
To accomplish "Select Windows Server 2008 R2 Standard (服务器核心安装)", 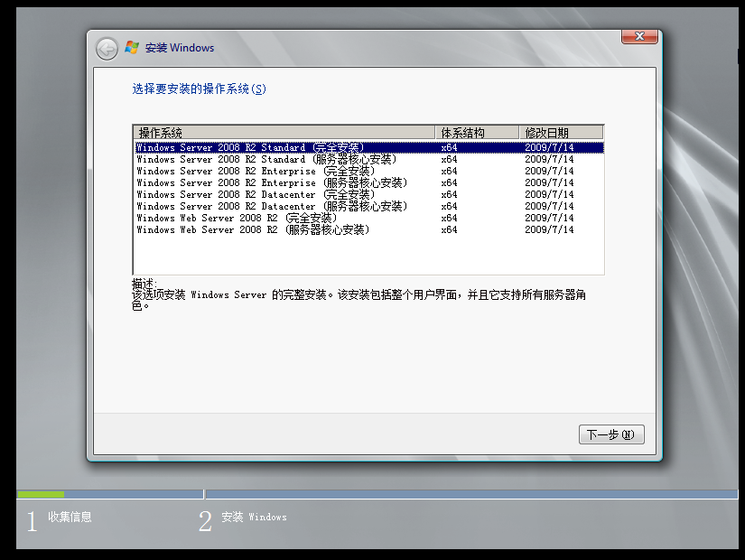I will [x=265, y=159].
